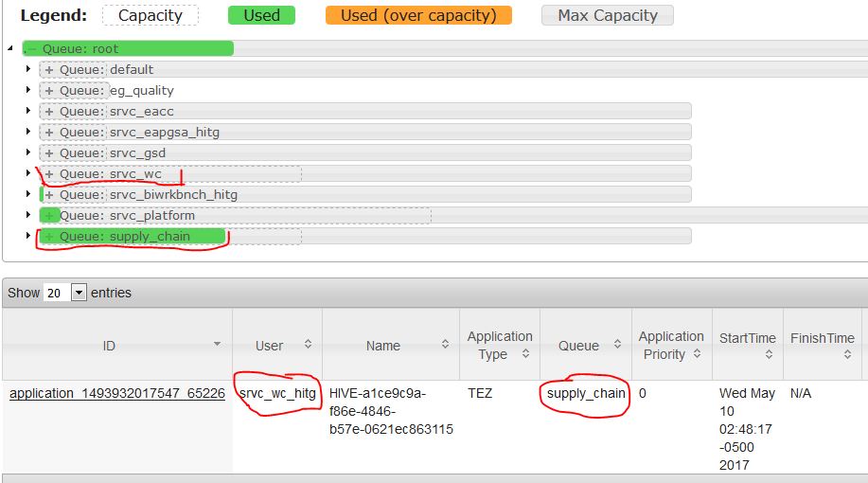Select the Queue: srvc_eacc bar
The image size is (868, 483).
365,111
